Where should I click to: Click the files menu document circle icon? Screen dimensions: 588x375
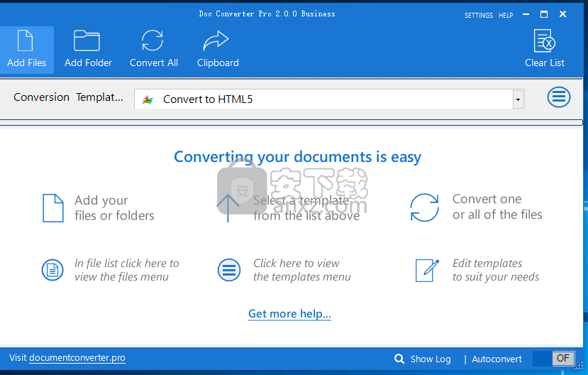click(x=52, y=270)
